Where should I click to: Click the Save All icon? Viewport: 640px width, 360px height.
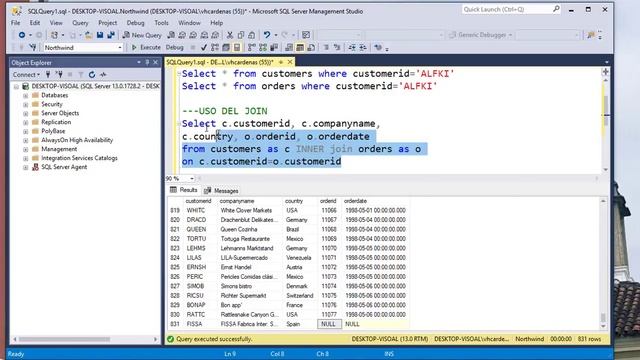pyautogui.click(x=111, y=35)
